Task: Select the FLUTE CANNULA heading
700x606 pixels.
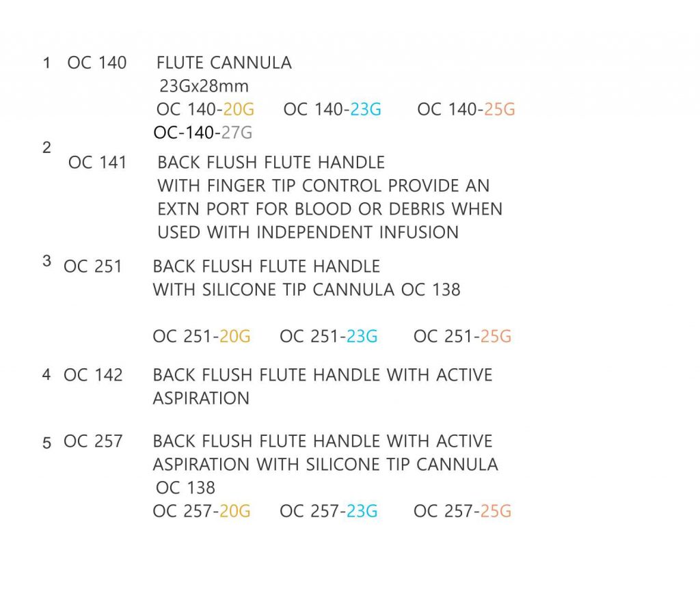Action: 224,63
